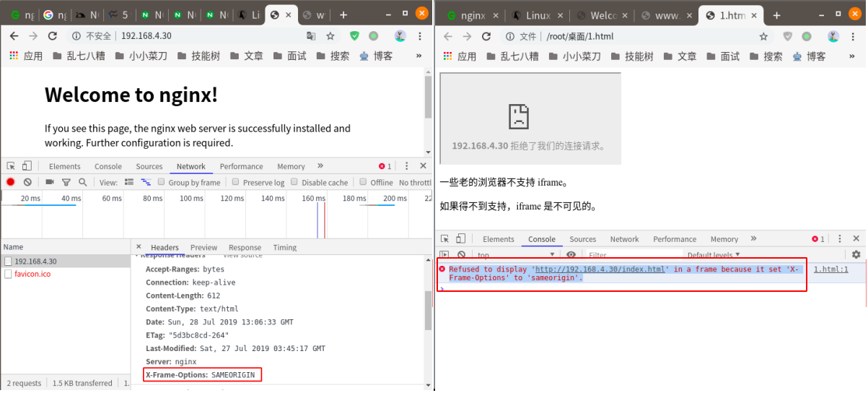Show site info for 不安全 in left address bar

(92, 36)
